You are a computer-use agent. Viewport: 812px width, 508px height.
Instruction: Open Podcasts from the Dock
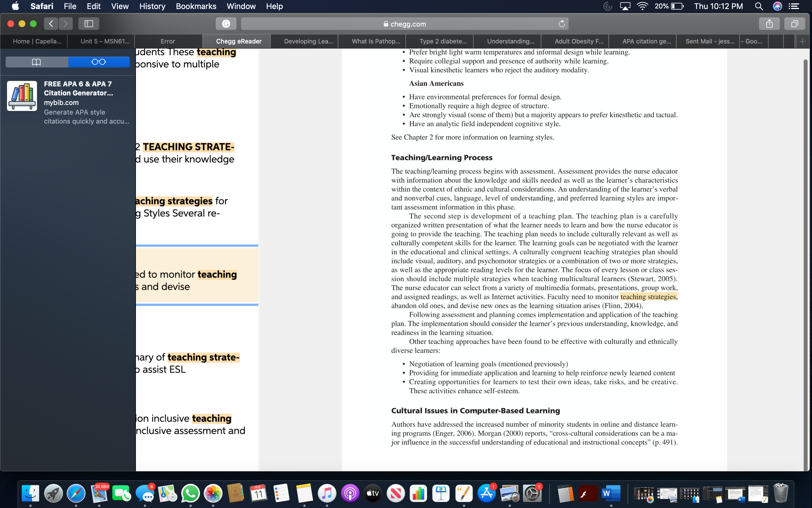[x=350, y=493]
